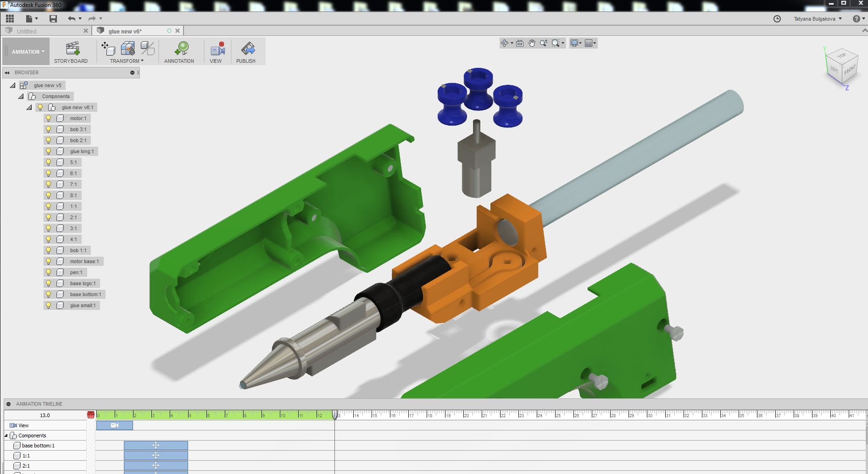Collapse Components group in the timeline
The height and width of the screenshot is (474, 868).
click(x=6, y=435)
